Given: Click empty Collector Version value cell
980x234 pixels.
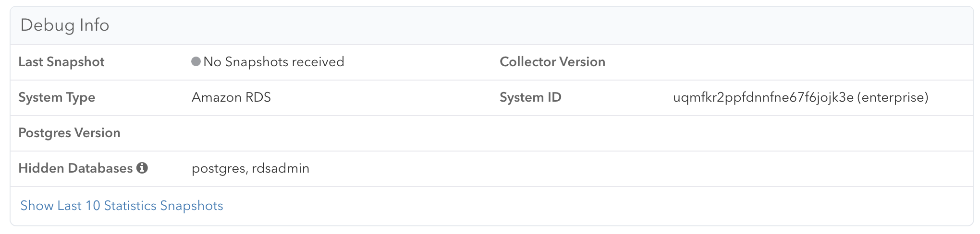Looking at the screenshot, I should 819,62.
